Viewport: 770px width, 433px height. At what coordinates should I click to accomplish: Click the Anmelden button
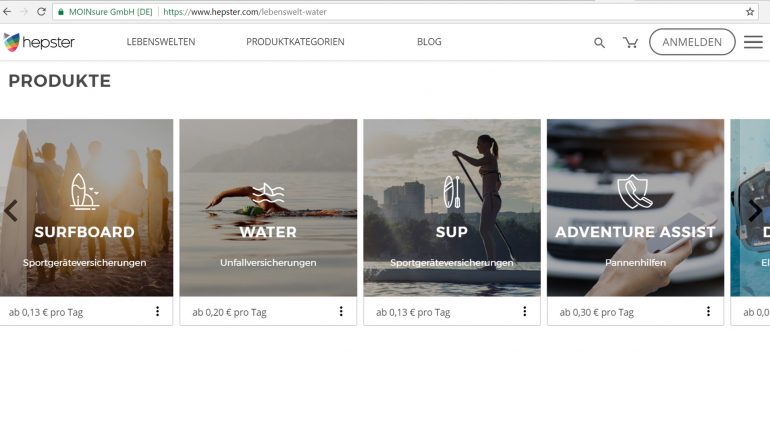pyautogui.click(x=692, y=42)
